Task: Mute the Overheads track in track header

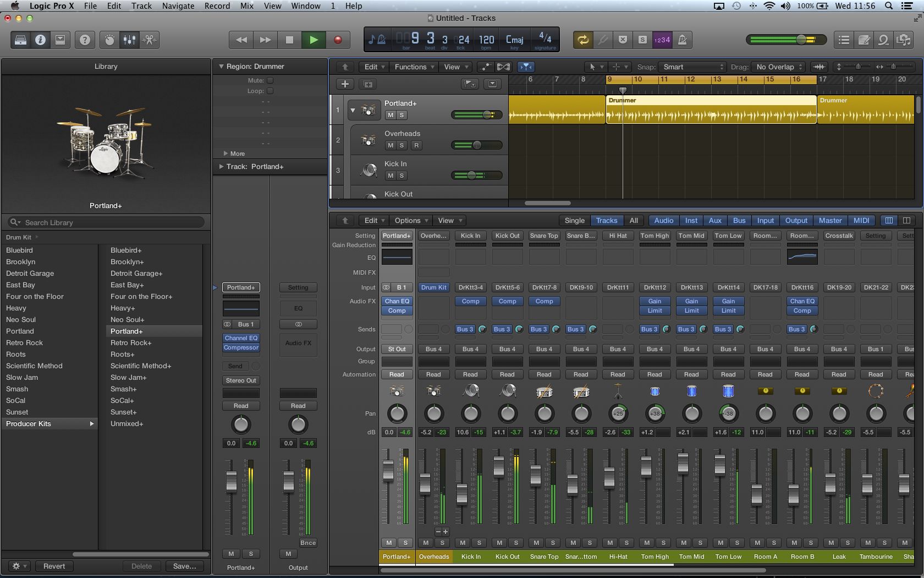Action: click(x=391, y=145)
